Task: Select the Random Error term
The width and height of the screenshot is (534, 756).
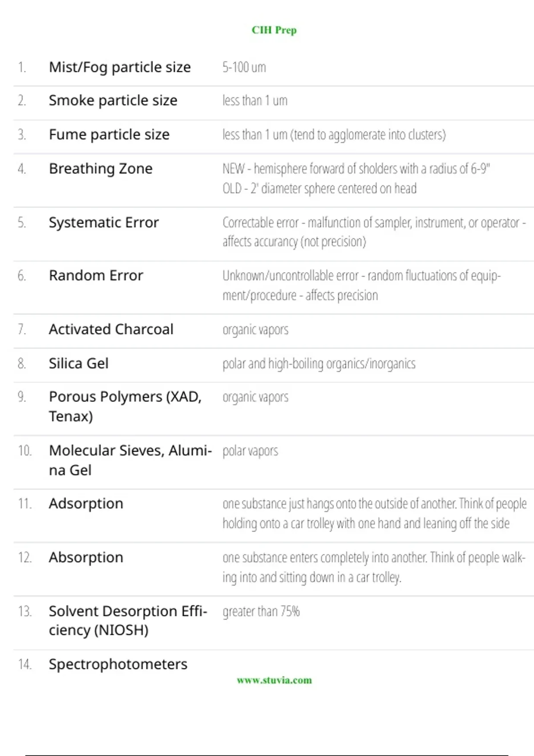Action: [96, 276]
